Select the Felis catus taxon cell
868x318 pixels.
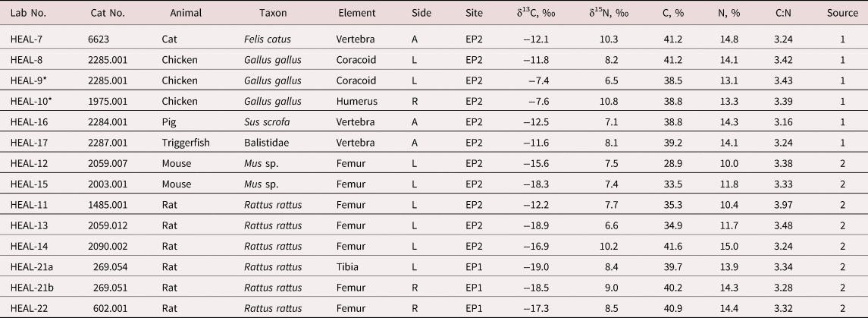(268, 39)
